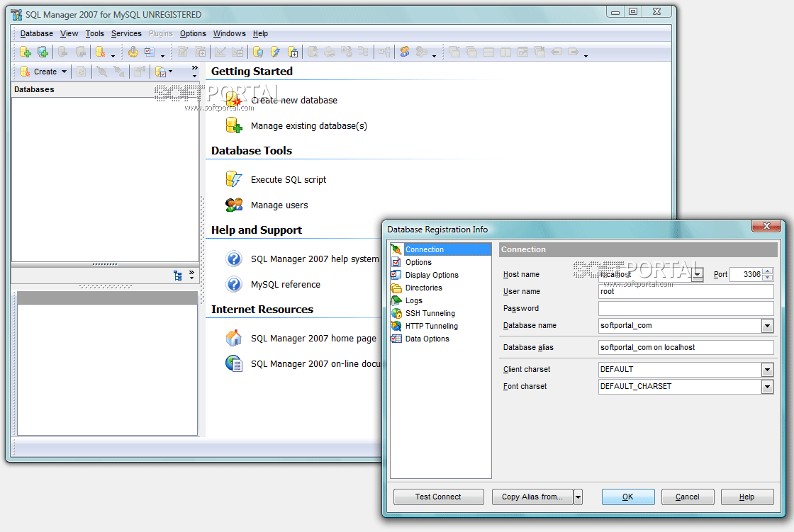Click the question mark icon beside MySQL reference
The height and width of the screenshot is (532, 794).
[x=233, y=284]
